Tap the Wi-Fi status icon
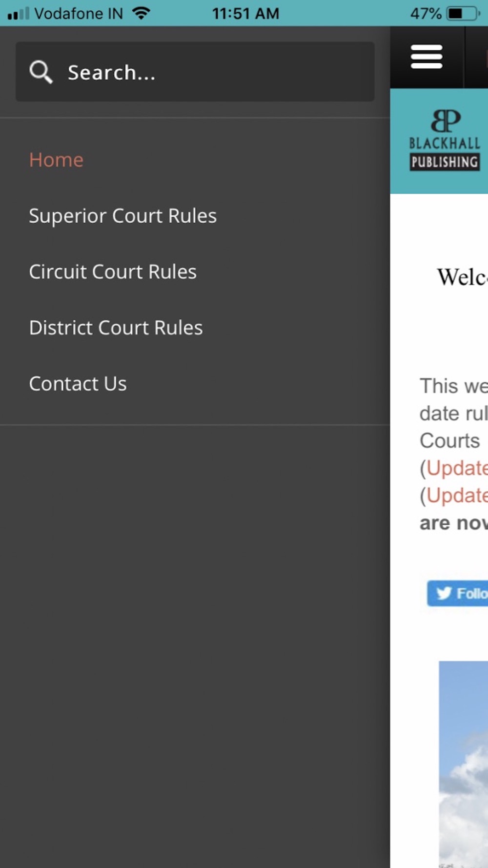 tap(142, 13)
